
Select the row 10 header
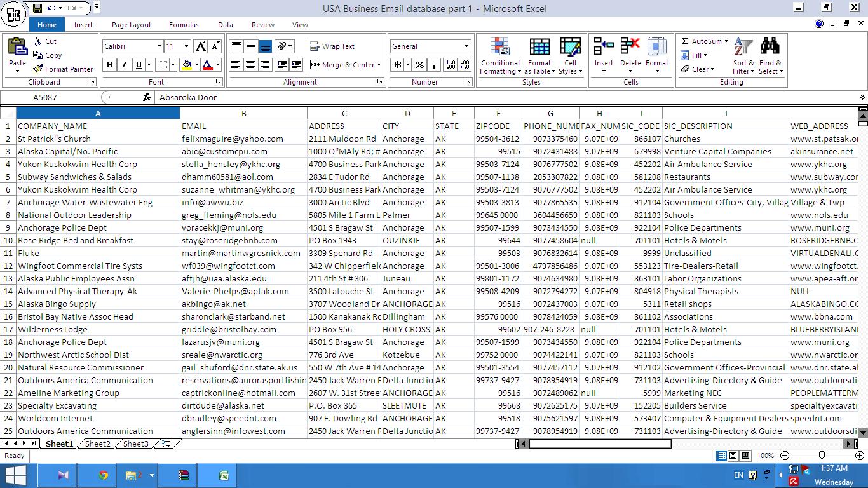point(8,240)
